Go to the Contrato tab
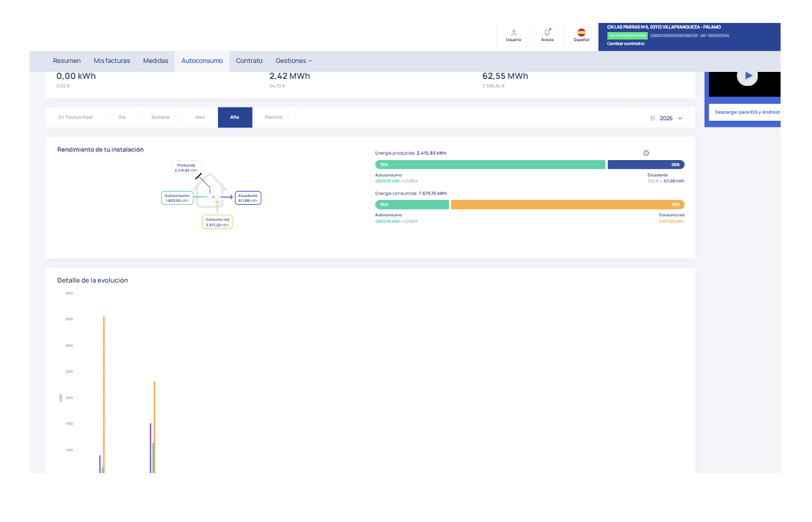 249,61
